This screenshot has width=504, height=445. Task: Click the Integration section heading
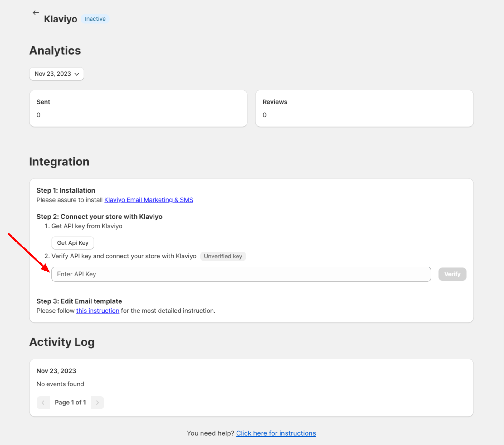(59, 162)
